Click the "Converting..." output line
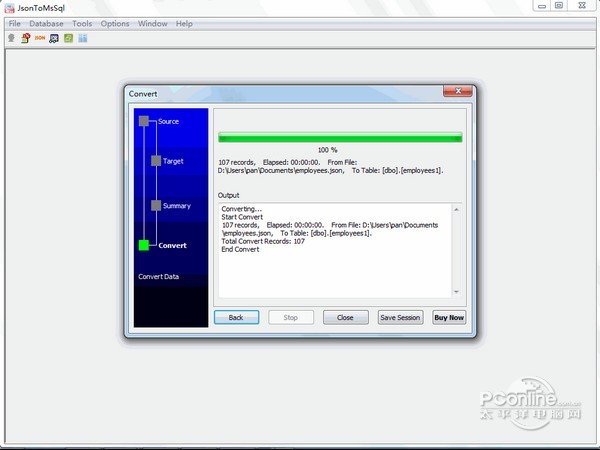Screen dimensions: 600x450 [x=241, y=209]
